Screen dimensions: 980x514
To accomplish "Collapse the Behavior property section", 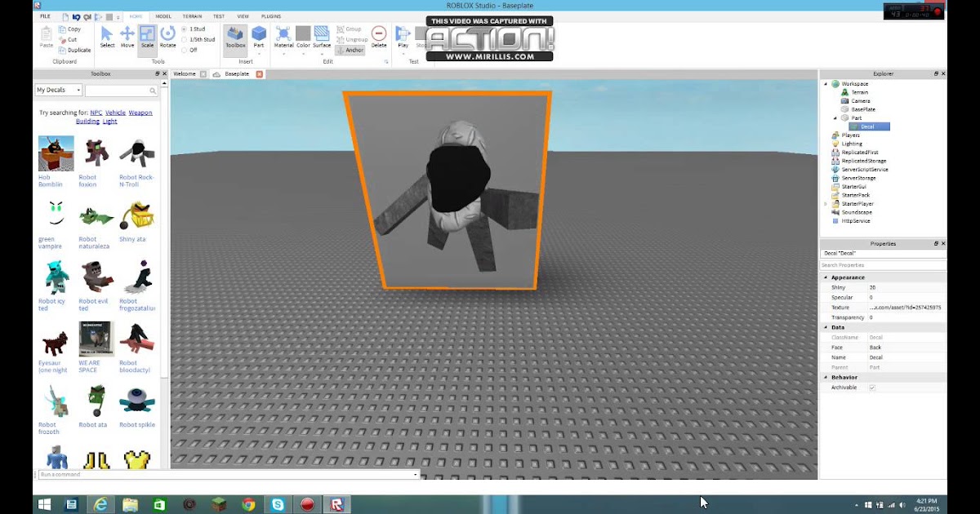I will pyautogui.click(x=825, y=378).
